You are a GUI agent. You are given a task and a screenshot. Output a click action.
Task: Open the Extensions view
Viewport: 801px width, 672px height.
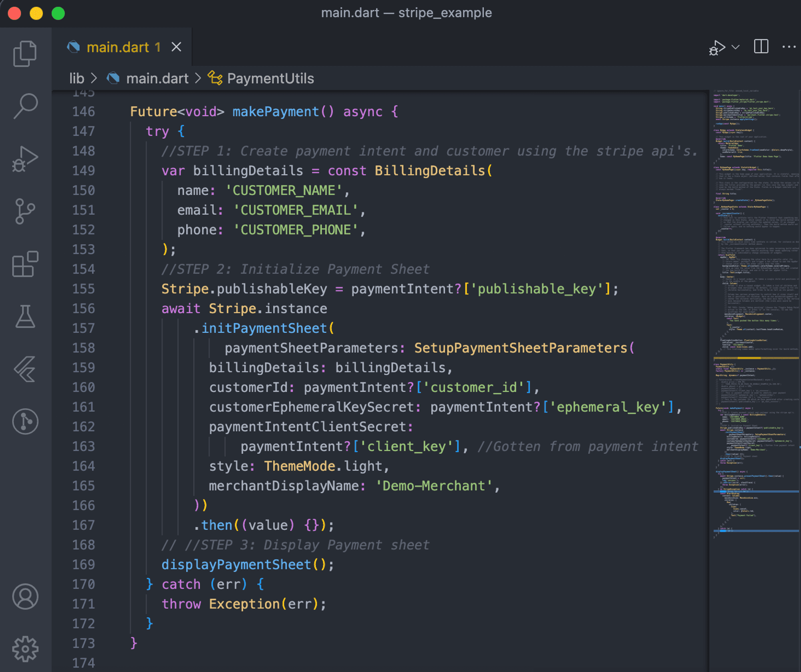[x=25, y=264]
